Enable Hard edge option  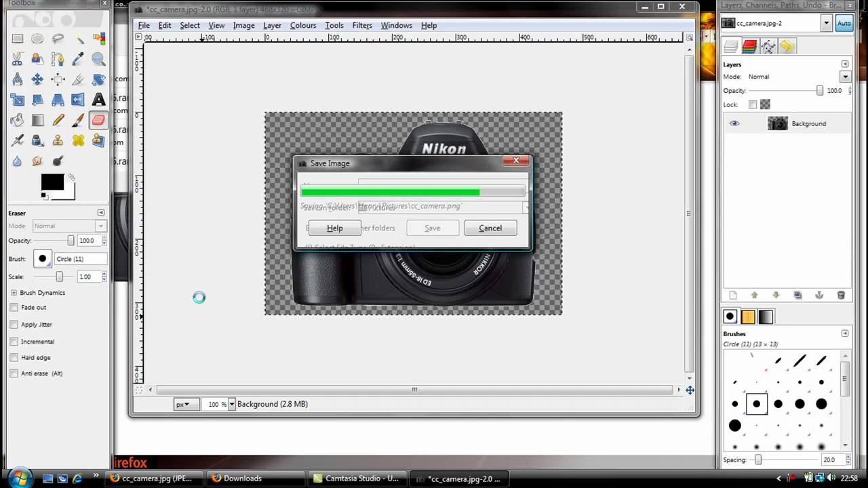pos(14,357)
